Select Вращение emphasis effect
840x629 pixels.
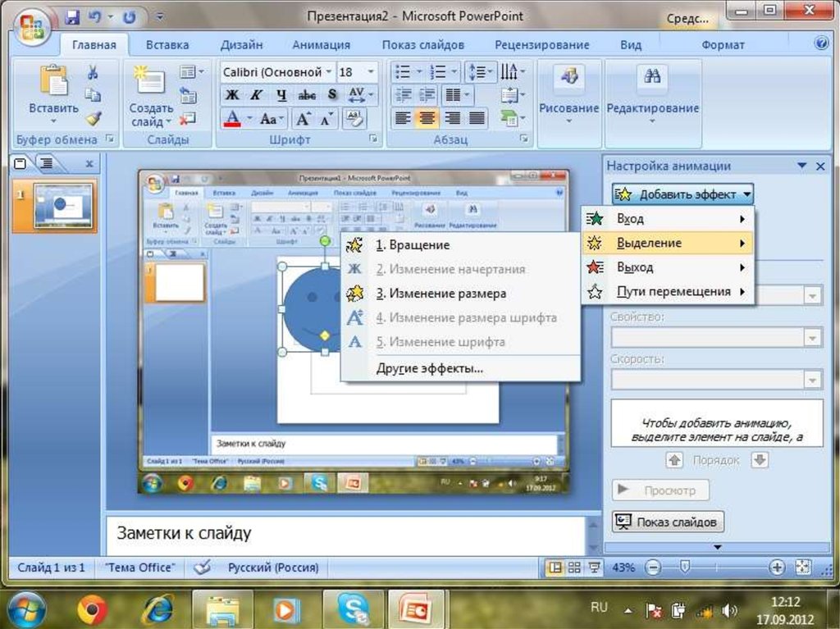(460, 245)
